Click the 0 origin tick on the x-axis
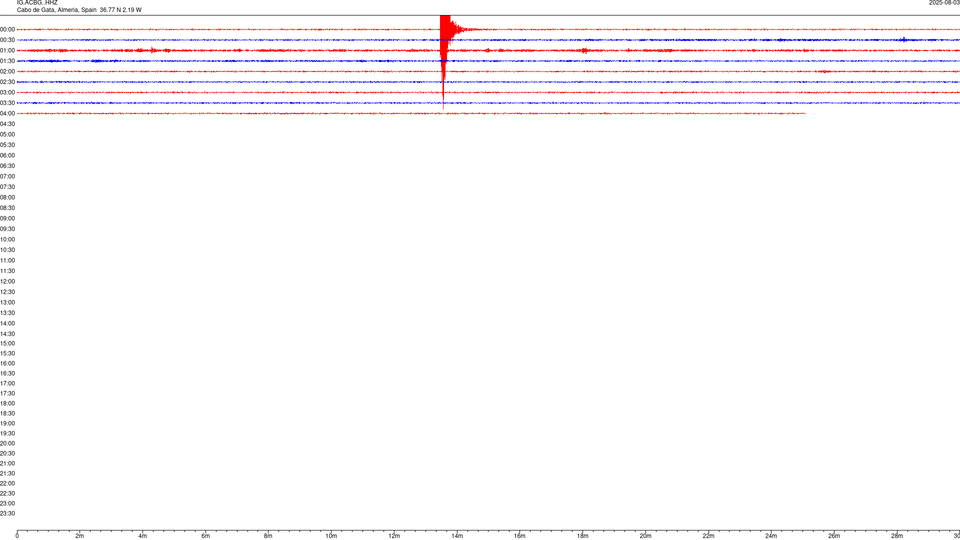This screenshot has width=960, height=540. pyautogui.click(x=17, y=536)
